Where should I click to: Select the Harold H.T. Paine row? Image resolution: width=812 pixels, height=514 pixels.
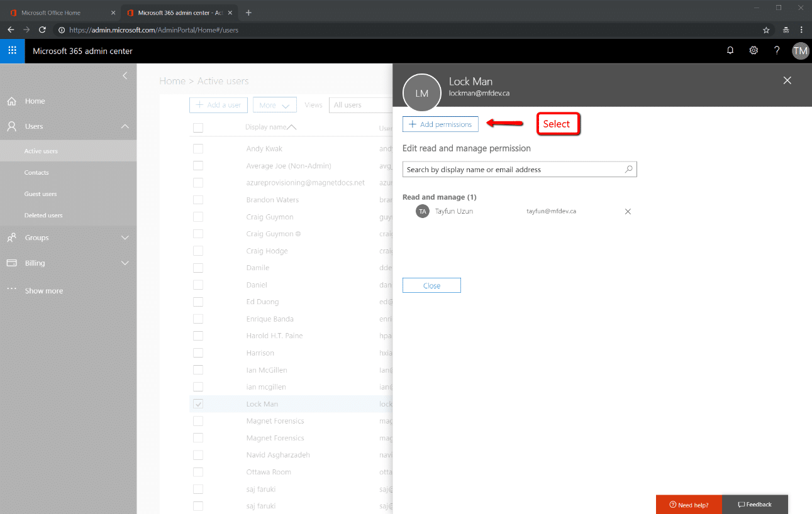[x=291, y=336]
